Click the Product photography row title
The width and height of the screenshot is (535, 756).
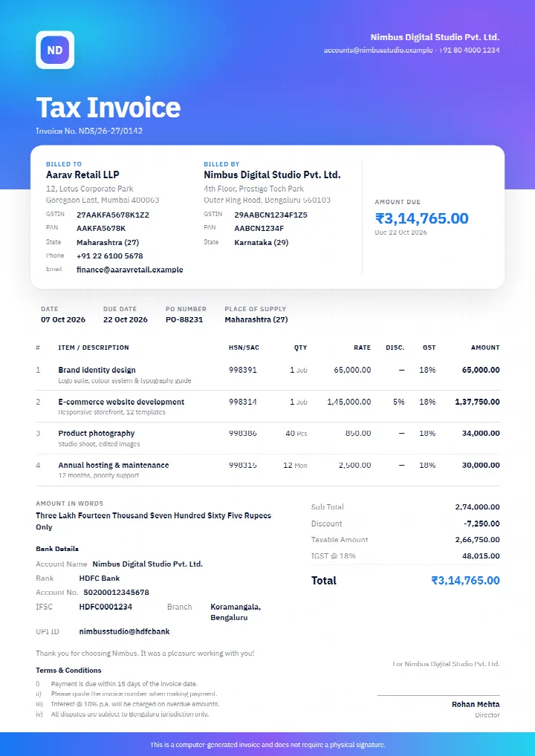tap(97, 434)
